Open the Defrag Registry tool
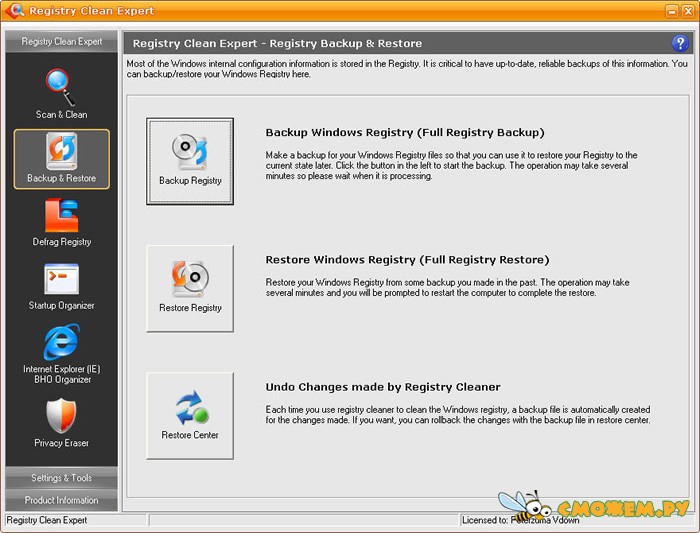700x533 pixels. (x=62, y=223)
